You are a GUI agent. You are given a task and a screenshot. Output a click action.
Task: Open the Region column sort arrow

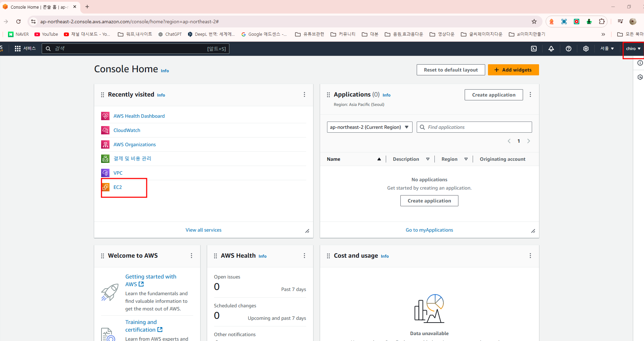[466, 159]
